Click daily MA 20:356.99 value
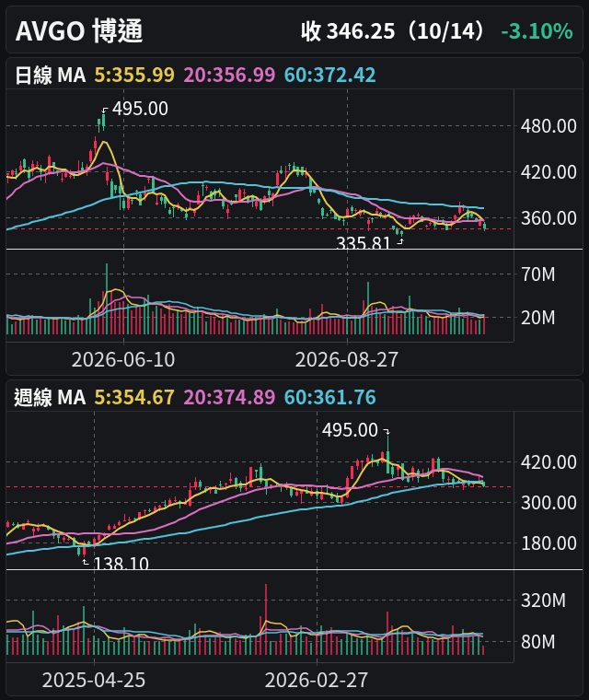 click(229, 75)
